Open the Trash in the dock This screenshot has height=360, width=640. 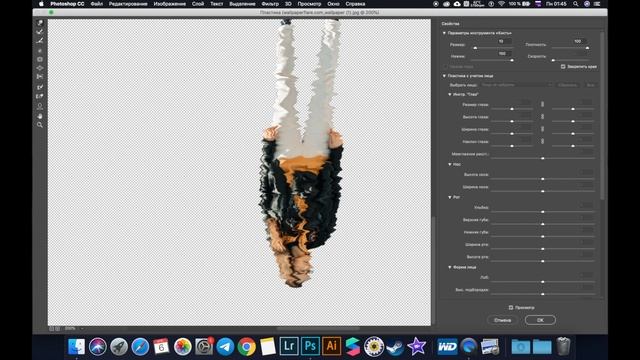563,346
